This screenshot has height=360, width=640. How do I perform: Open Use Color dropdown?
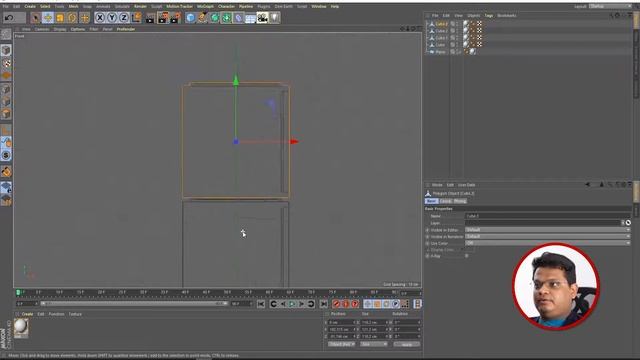pos(547,243)
